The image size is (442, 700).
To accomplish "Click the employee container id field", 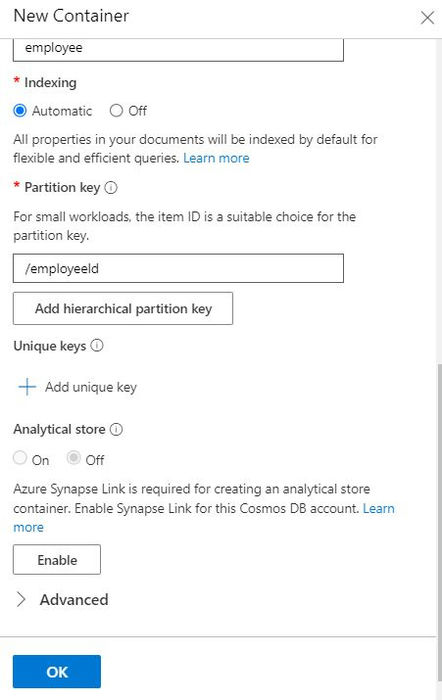I will (x=178, y=49).
